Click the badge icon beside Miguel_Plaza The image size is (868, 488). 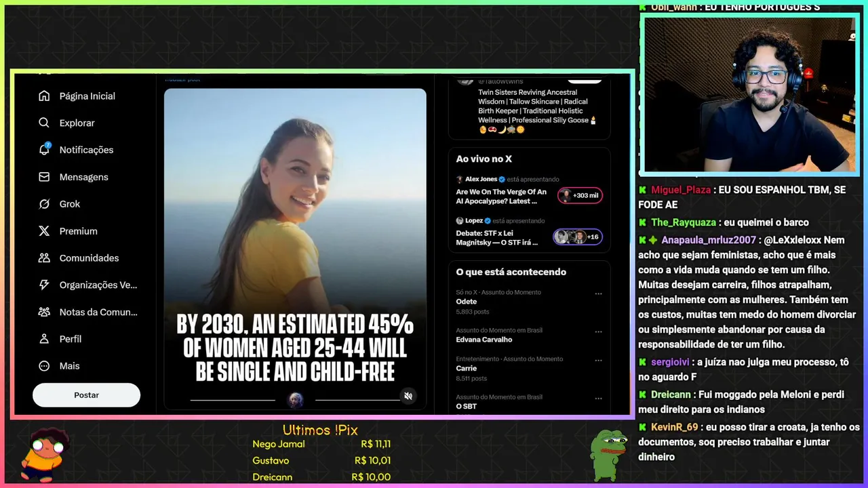point(643,190)
